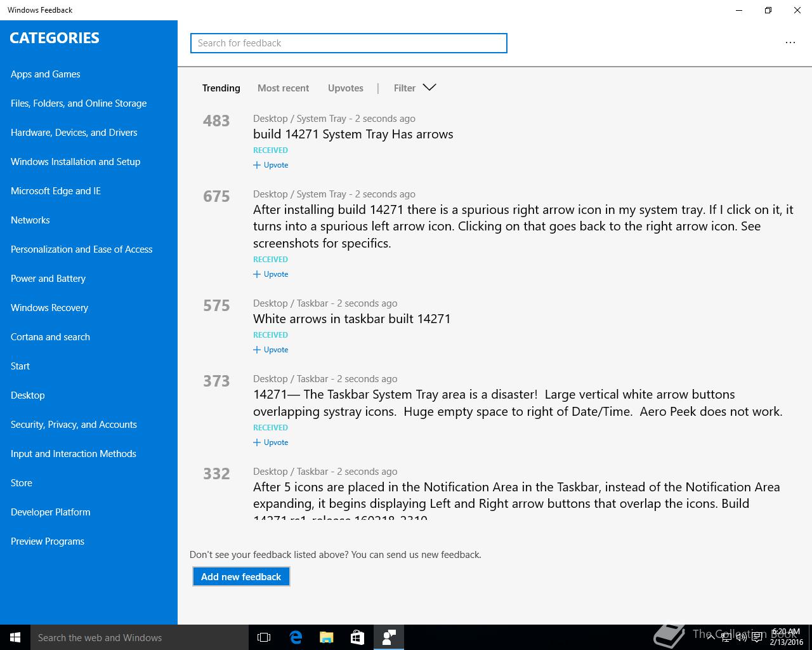The width and height of the screenshot is (812, 650).
Task: Select the Networks category
Action: point(30,220)
